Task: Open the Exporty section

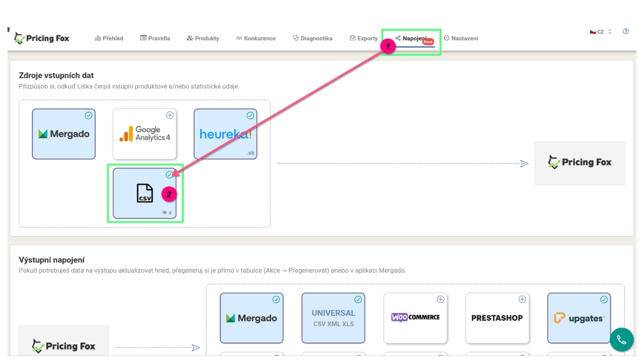Action: pyautogui.click(x=364, y=38)
